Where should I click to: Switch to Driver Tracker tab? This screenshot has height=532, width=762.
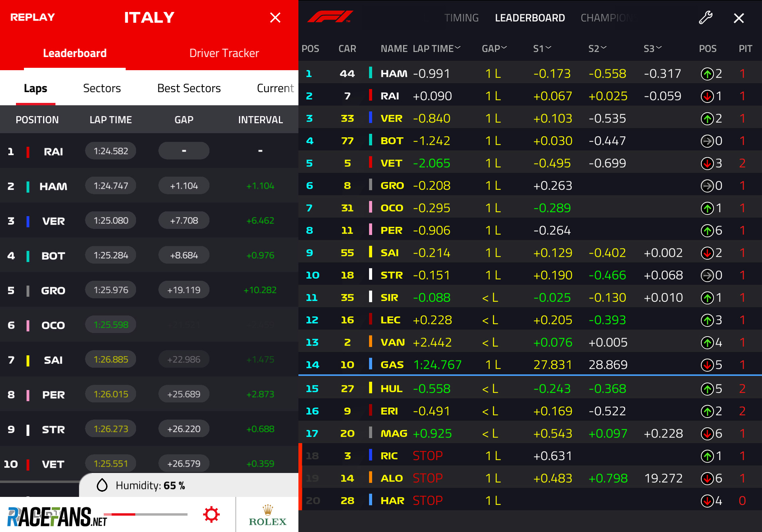coord(224,53)
